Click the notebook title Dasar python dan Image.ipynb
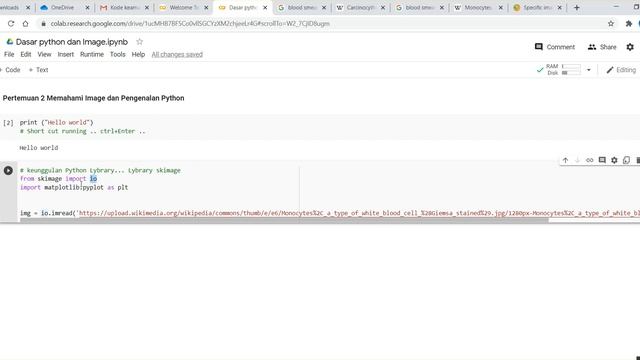The width and height of the screenshot is (640, 360). (x=71, y=42)
